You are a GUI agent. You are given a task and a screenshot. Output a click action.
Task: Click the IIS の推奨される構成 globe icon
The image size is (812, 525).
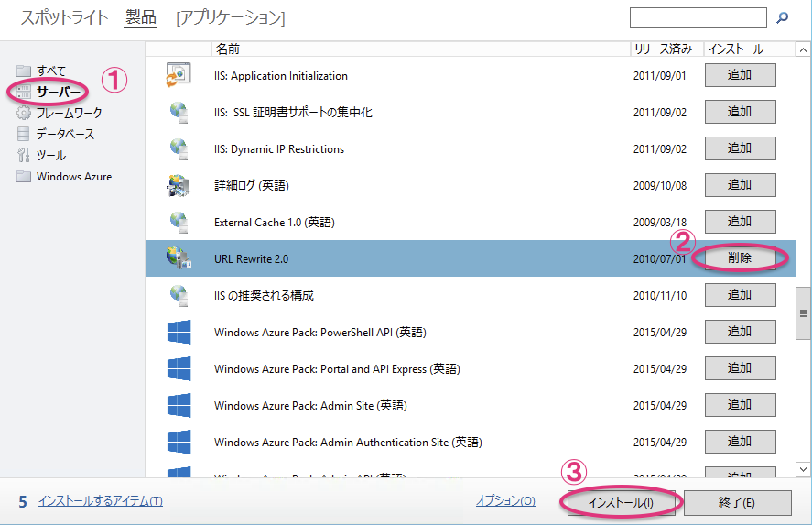click(179, 295)
